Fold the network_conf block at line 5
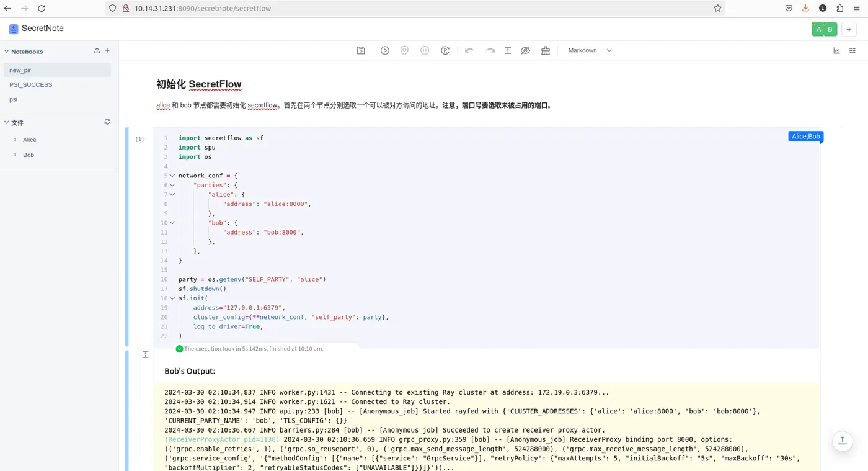Viewport: 868px width, 471px height. [x=172, y=176]
